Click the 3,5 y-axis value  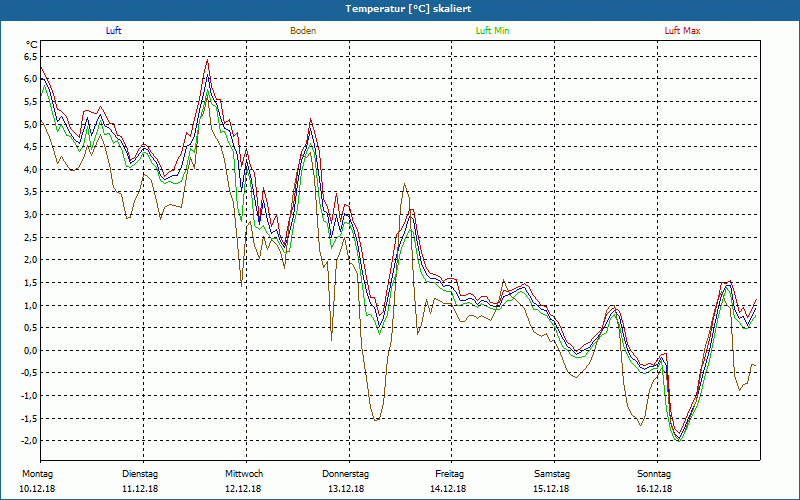[31, 192]
